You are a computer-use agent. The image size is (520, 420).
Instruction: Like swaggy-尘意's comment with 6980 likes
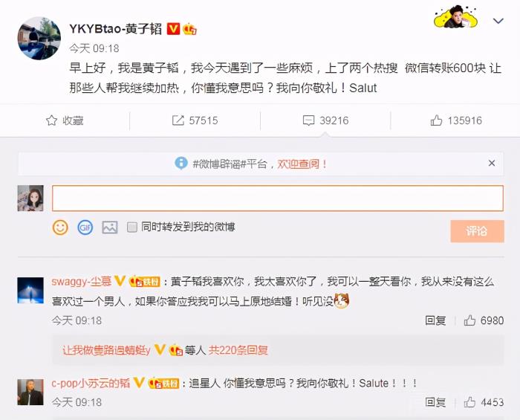click(x=469, y=320)
